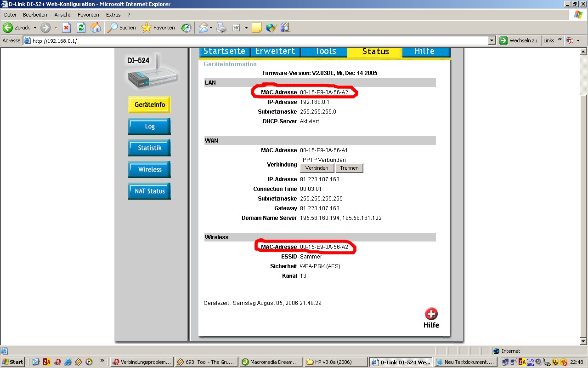Click the Geräteinfo sidebar button
Viewport: 588px width, 368px height.
pyautogui.click(x=150, y=105)
